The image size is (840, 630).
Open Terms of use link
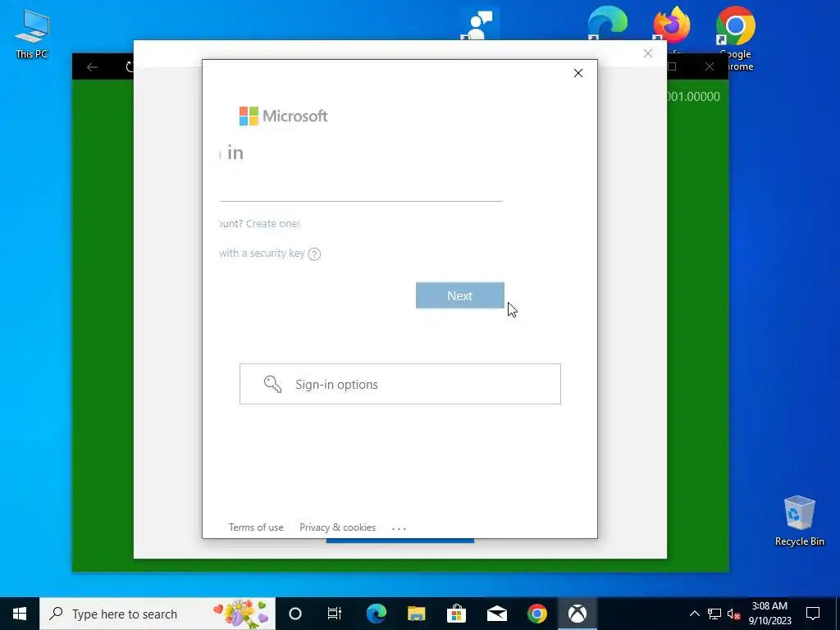point(256,527)
